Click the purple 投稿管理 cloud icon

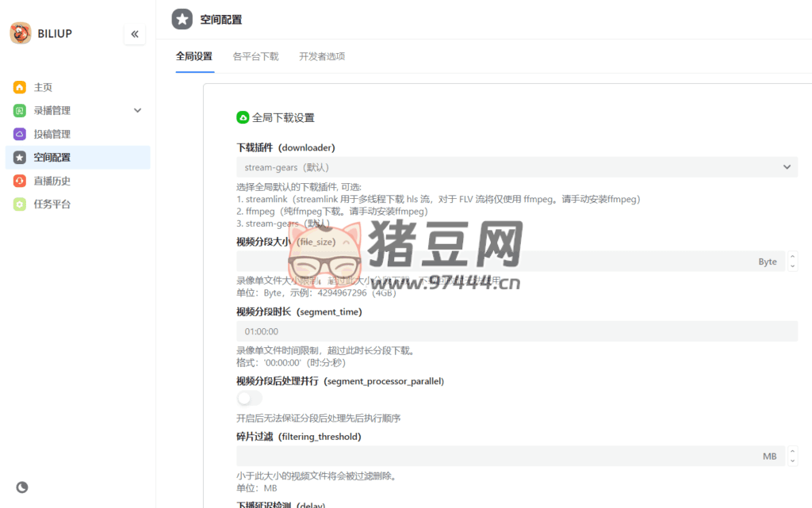[20, 134]
